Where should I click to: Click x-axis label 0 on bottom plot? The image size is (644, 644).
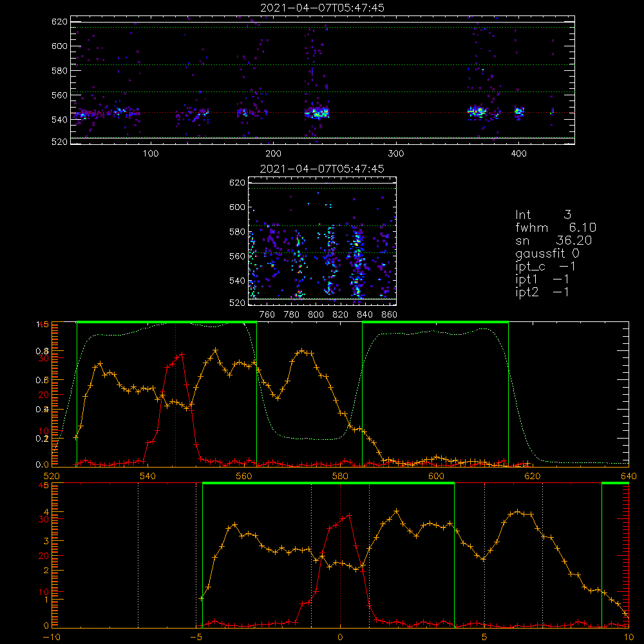click(x=340, y=638)
